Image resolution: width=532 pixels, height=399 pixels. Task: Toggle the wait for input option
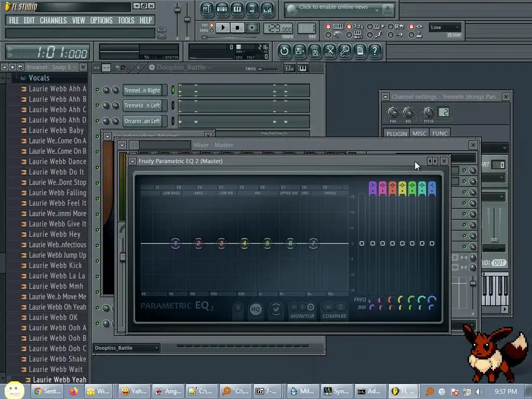(349, 35)
